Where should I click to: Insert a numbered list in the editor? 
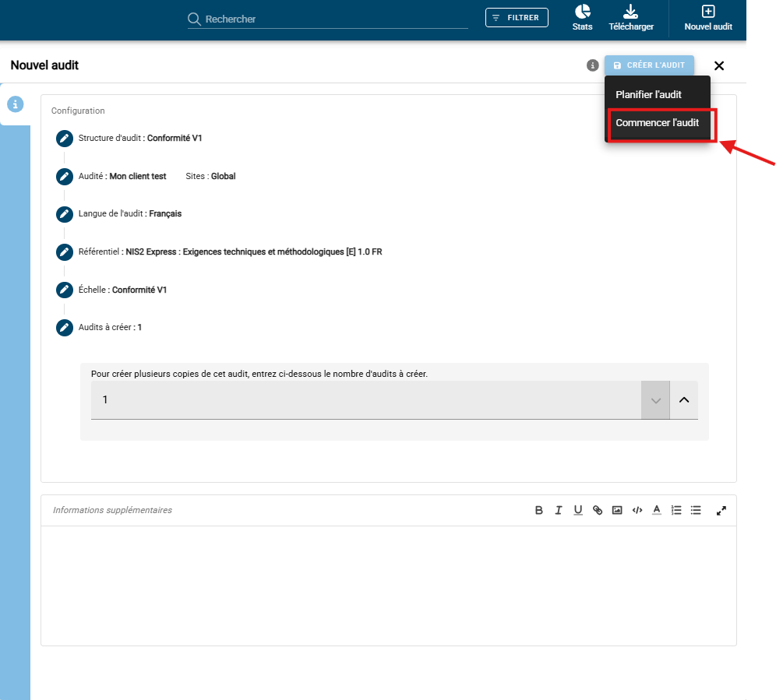click(x=676, y=510)
